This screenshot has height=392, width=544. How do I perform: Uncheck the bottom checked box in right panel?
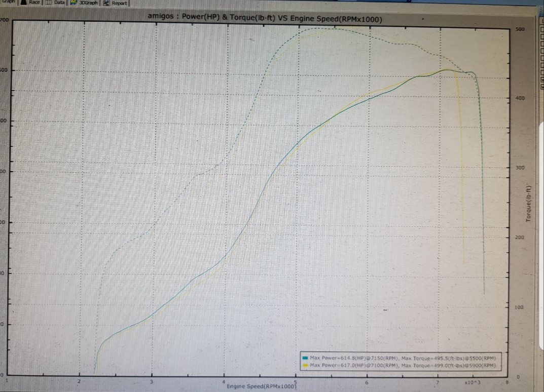541,86
